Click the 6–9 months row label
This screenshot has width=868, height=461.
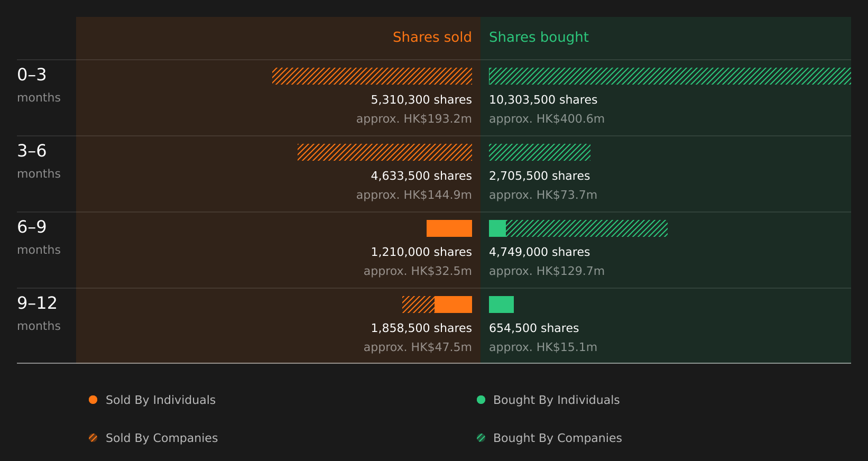[39, 237]
